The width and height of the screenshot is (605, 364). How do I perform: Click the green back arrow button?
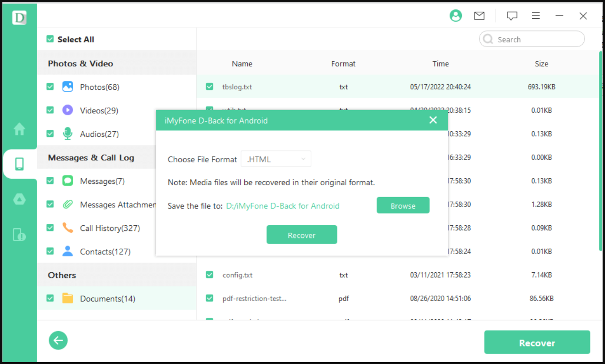click(x=58, y=340)
